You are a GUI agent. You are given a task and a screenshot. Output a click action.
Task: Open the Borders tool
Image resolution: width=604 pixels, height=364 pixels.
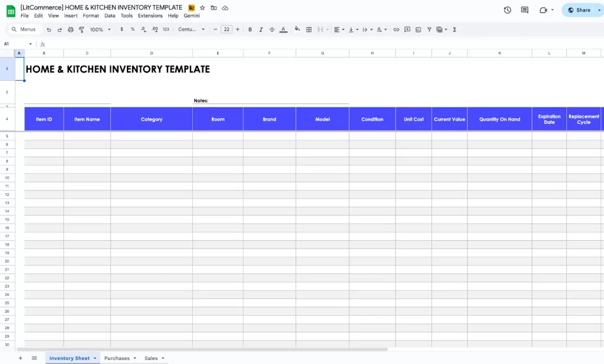pyautogui.click(x=308, y=29)
